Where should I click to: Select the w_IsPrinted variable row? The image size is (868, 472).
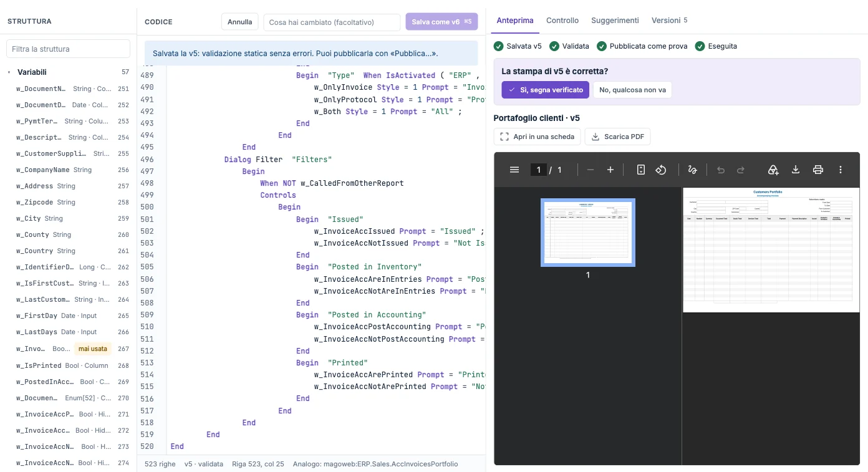[68, 365]
